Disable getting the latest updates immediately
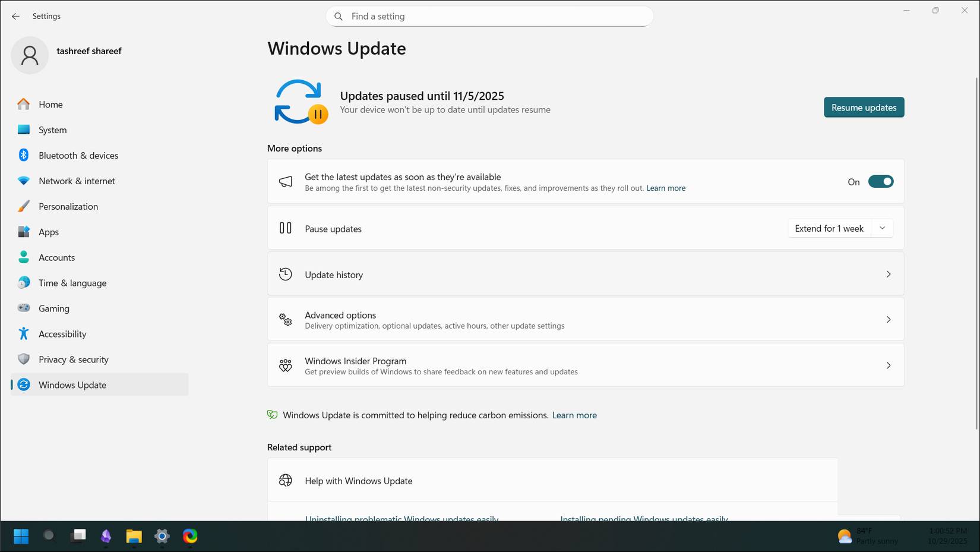This screenshot has width=980, height=552. click(881, 181)
